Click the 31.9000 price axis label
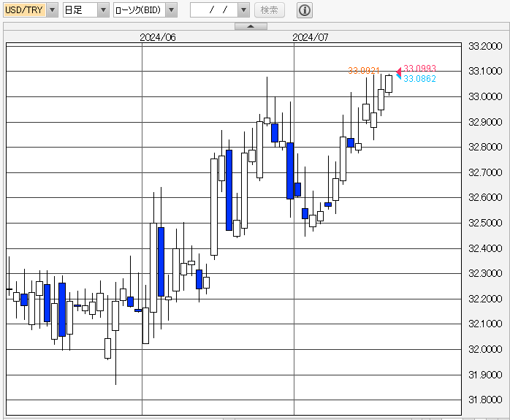This screenshot has width=510, height=420. click(485, 375)
